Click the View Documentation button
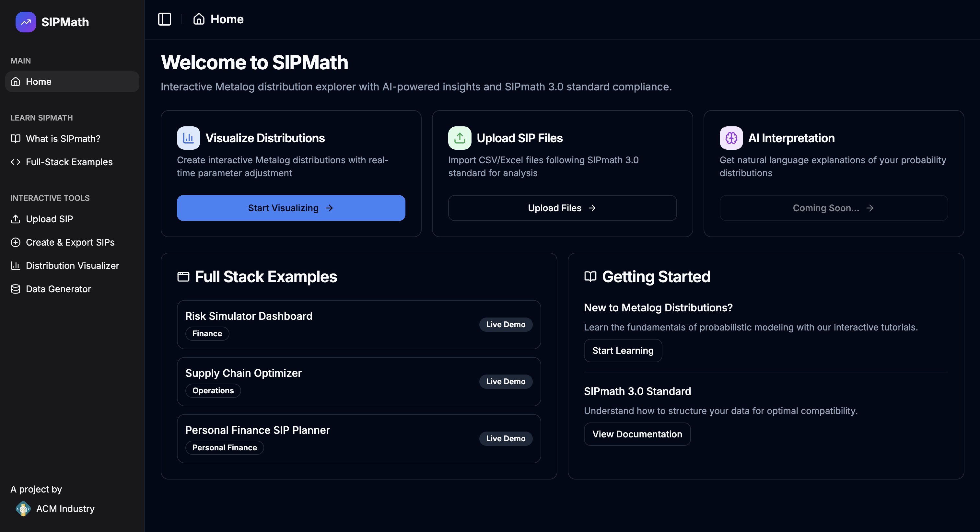980x532 pixels. [637, 434]
